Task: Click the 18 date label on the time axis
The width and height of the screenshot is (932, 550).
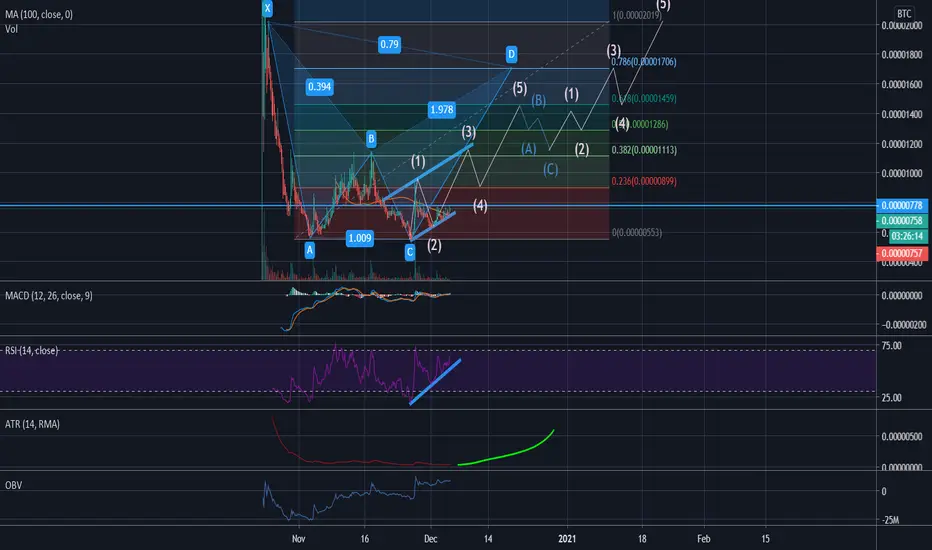Action: pos(642,539)
